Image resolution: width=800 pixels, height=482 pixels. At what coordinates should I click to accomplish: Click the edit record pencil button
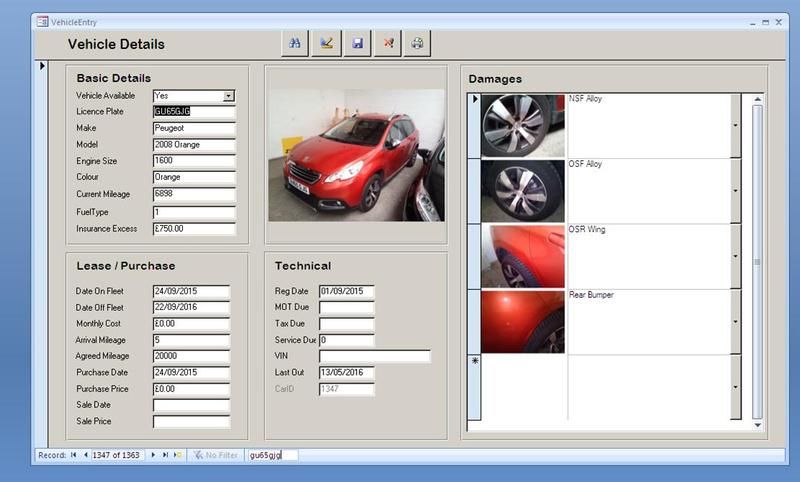point(327,43)
